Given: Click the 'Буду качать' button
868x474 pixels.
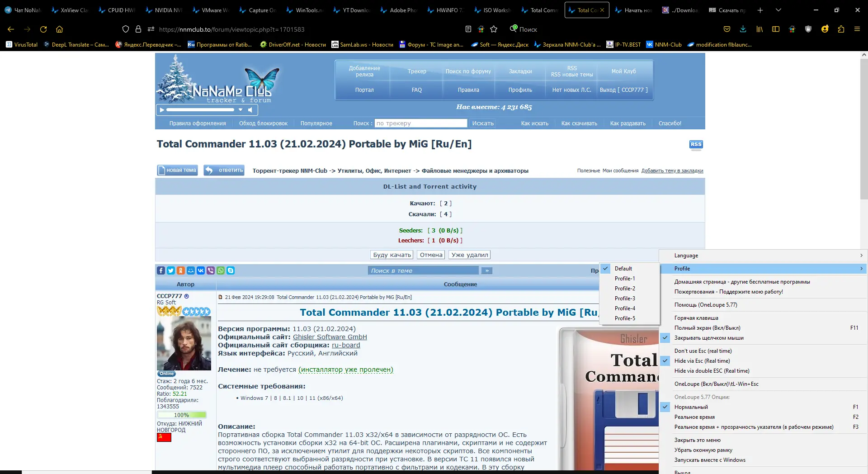Looking at the screenshot, I should click(x=392, y=255).
